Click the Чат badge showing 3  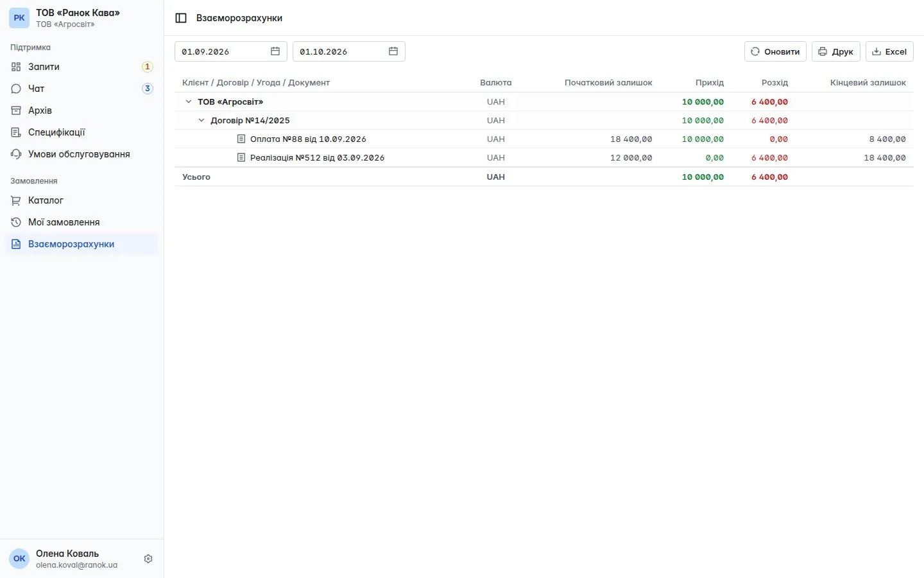tap(147, 89)
